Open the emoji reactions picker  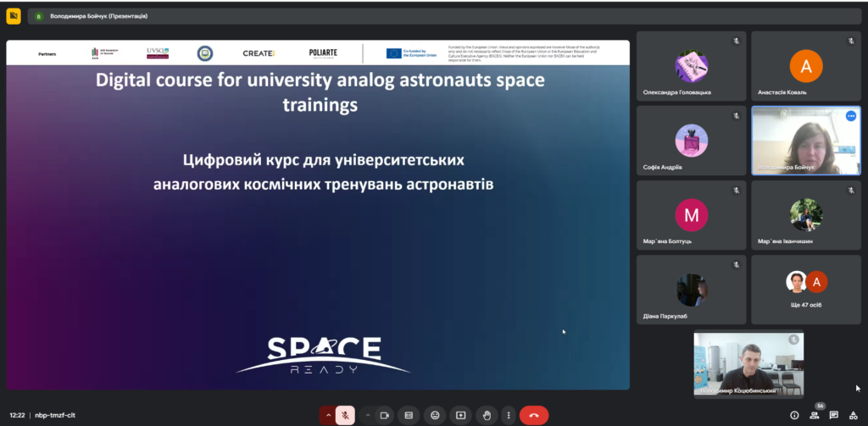[435, 415]
